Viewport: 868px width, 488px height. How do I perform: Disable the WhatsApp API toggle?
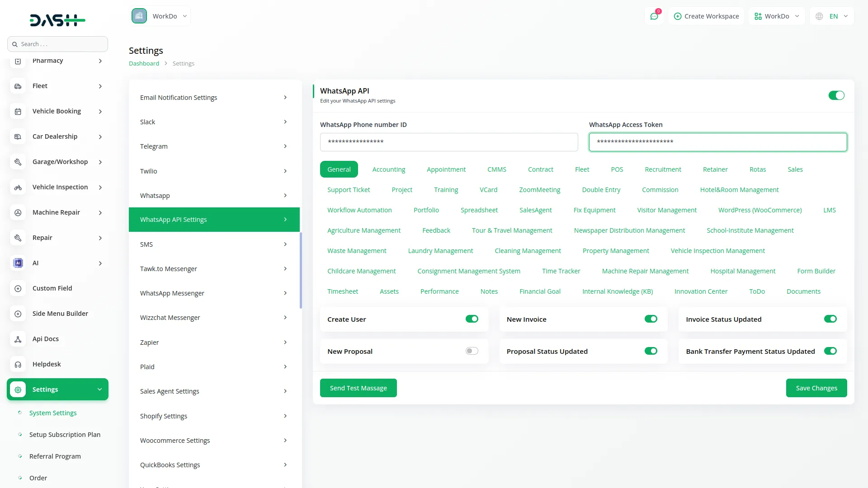(836, 95)
